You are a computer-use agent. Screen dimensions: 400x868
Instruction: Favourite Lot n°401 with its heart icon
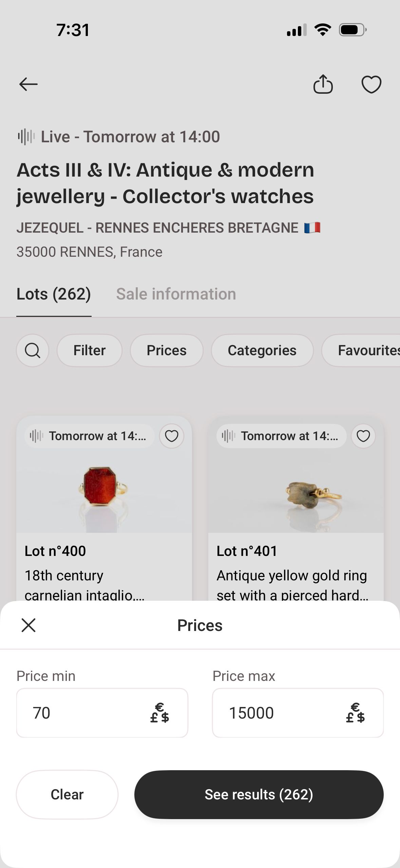(x=363, y=436)
